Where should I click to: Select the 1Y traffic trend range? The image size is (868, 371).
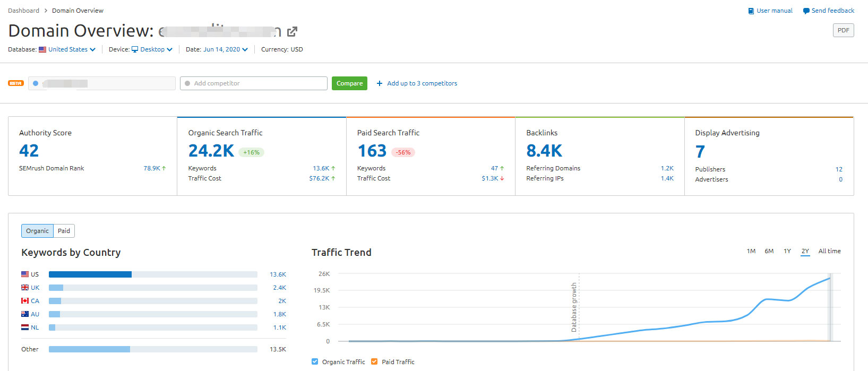click(787, 251)
